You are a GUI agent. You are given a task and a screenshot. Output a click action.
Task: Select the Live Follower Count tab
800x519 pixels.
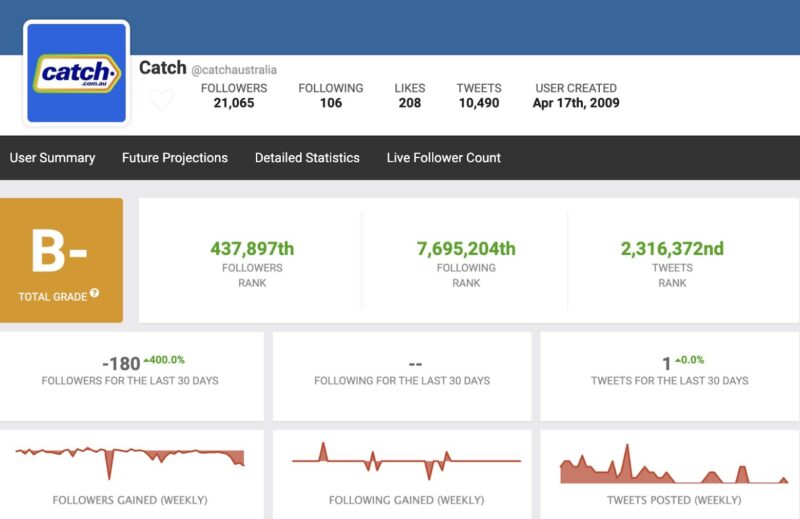coord(444,157)
